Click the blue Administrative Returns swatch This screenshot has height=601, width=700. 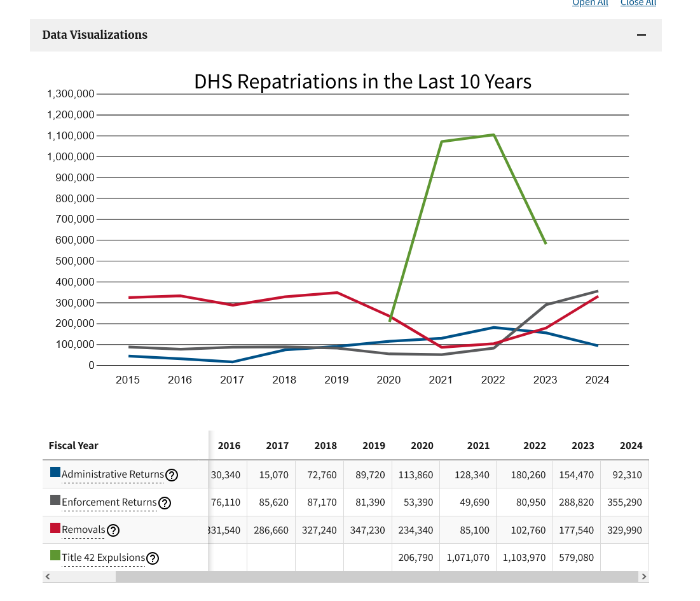click(55, 472)
